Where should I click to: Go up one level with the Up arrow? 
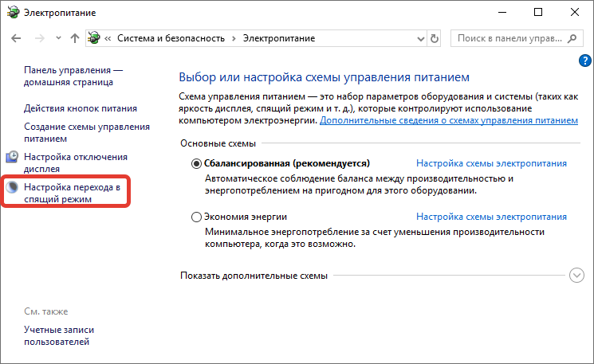click(x=75, y=38)
